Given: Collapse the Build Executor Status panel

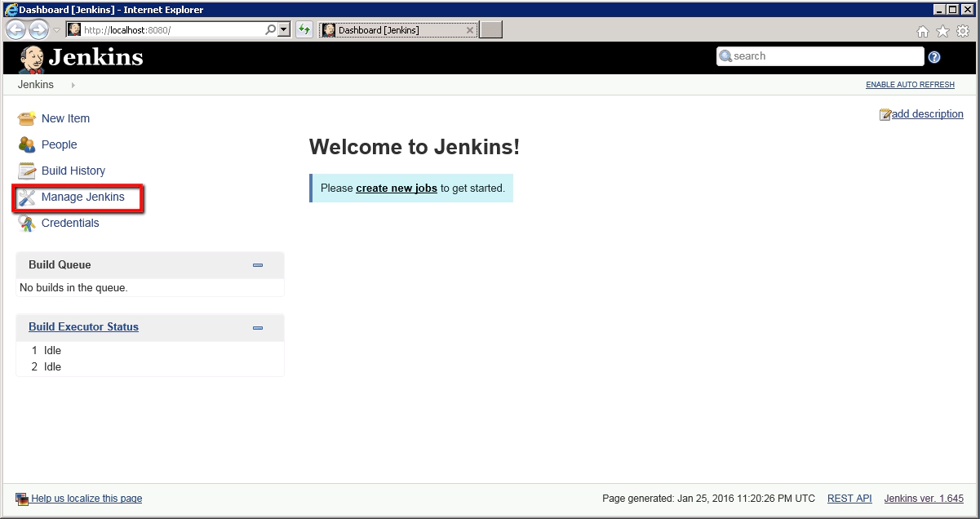Looking at the screenshot, I should click(x=258, y=327).
